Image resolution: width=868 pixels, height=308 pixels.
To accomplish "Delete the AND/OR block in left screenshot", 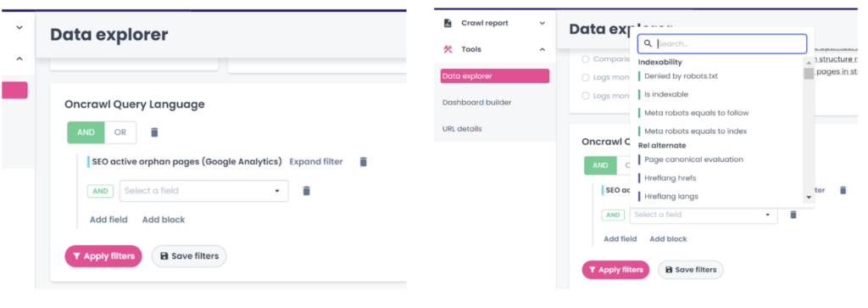I will pyautogui.click(x=154, y=132).
